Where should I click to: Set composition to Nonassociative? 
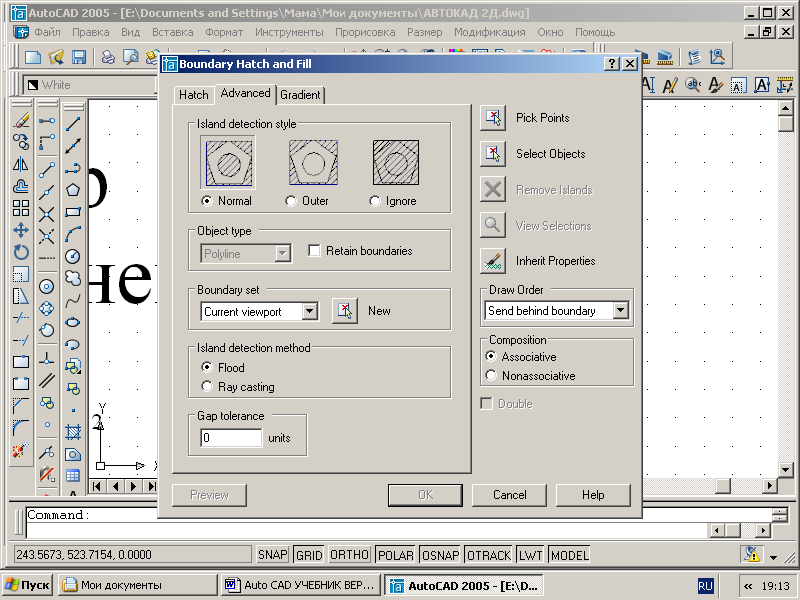(x=491, y=376)
